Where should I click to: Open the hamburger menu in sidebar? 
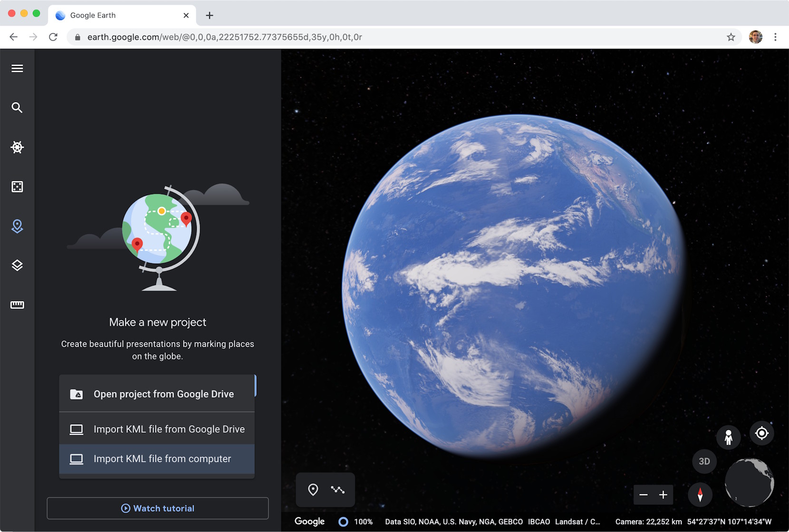point(17,68)
